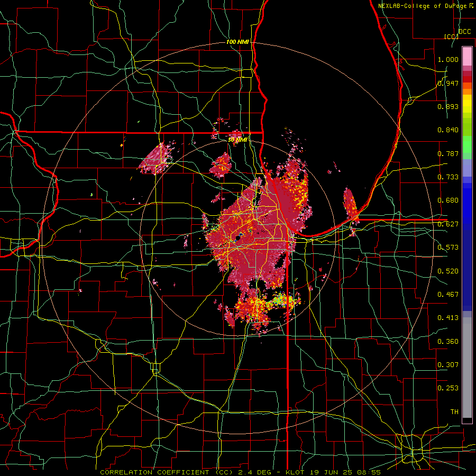
Task: Click the KLOT radar site identifier
Action: pos(295,472)
